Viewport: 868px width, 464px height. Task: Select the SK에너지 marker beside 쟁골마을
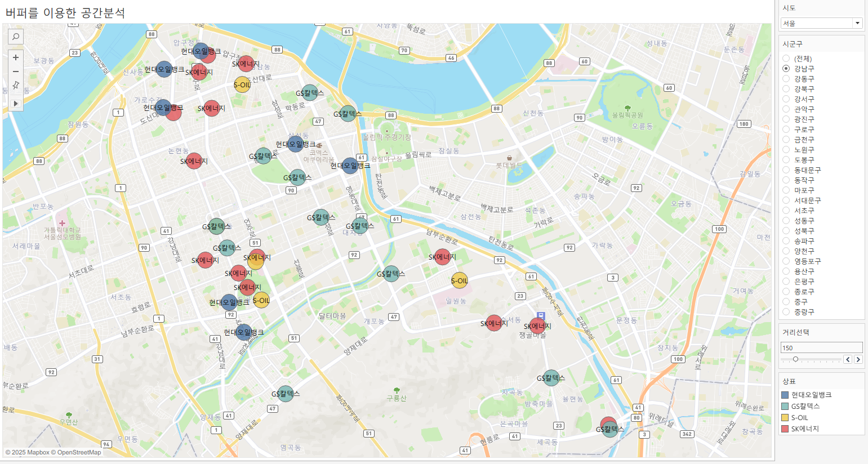click(x=537, y=325)
